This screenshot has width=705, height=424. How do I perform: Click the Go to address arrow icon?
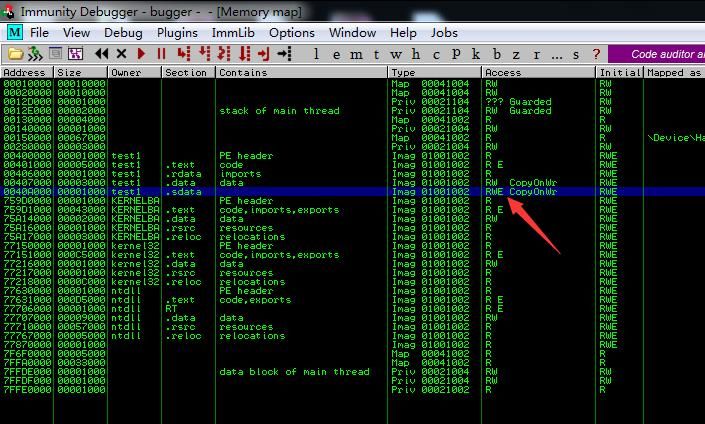point(285,54)
